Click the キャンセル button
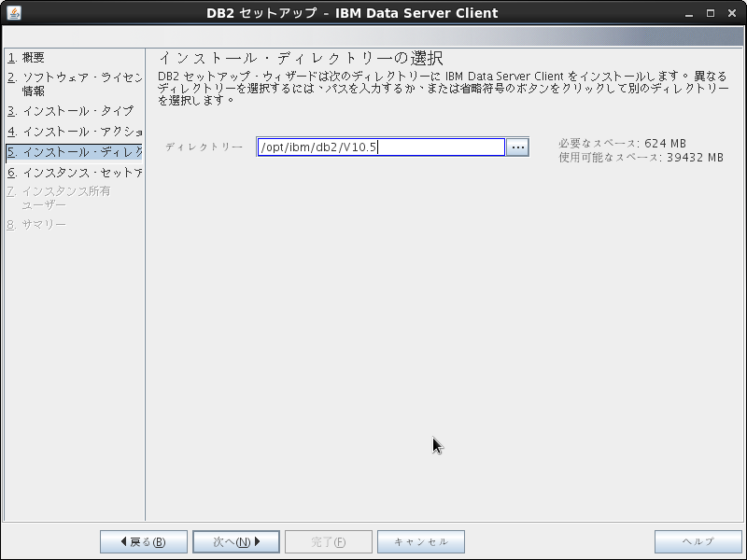This screenshot has height=560, width=747. coord(421,542)
